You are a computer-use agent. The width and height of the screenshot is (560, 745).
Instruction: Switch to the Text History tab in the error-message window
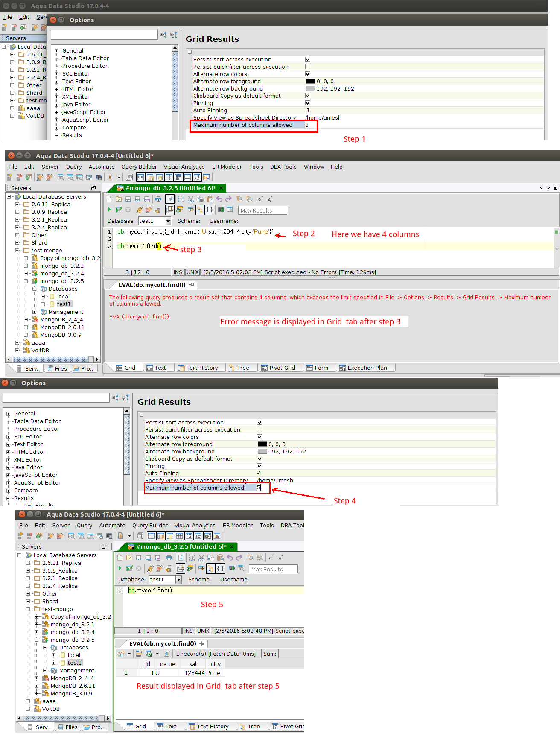pos(198,368)
